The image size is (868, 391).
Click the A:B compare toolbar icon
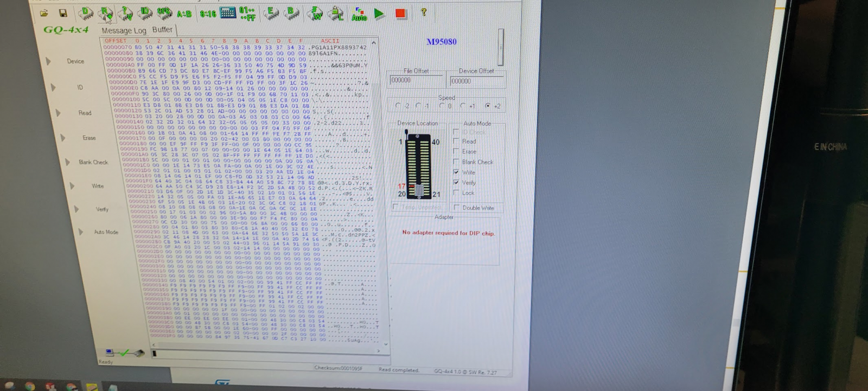[x=184, y=14]
